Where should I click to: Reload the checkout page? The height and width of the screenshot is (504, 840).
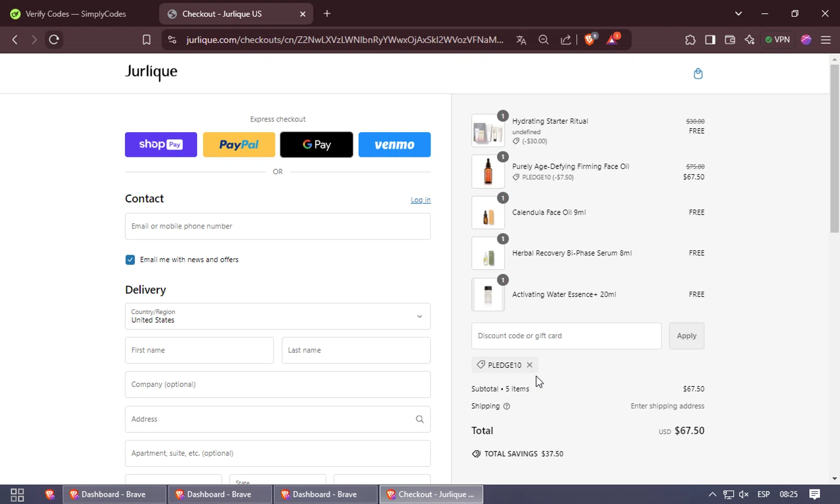[54, 40]
